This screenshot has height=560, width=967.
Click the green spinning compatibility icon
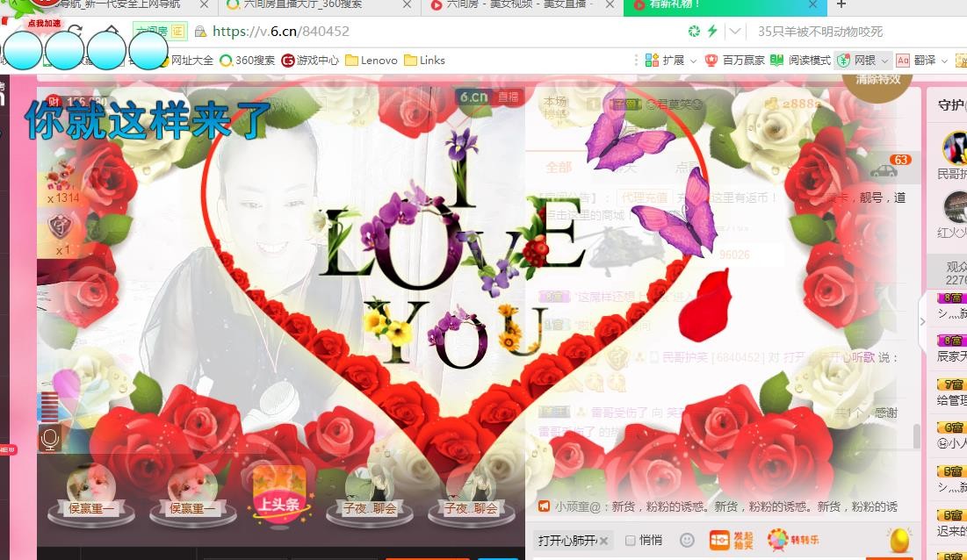(695, 31)
